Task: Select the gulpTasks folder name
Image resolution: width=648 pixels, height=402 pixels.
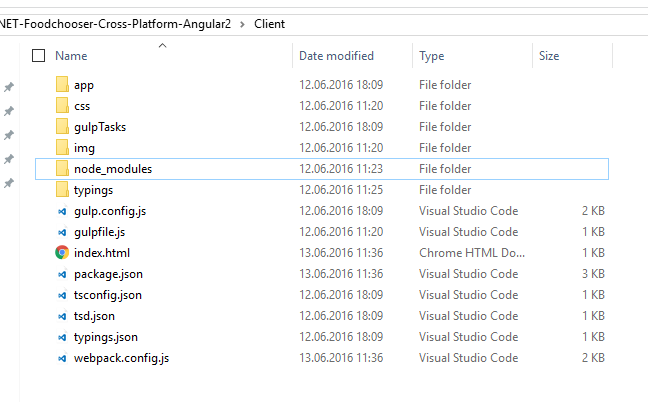Action: pyautogui.click(x=100, y=127)
